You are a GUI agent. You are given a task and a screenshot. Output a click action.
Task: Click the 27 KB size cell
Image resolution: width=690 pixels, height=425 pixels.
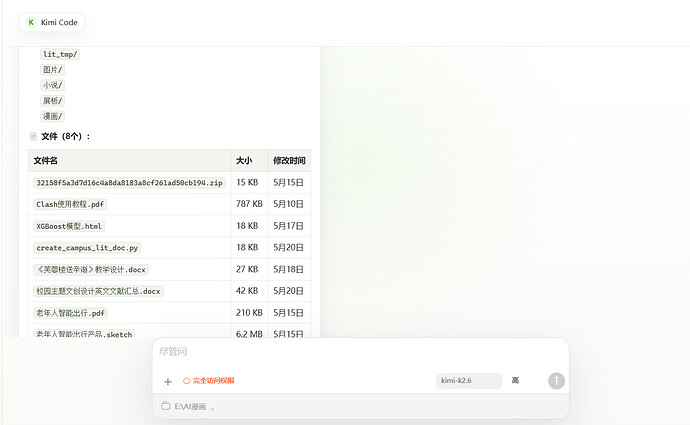[x=247, y=269]
